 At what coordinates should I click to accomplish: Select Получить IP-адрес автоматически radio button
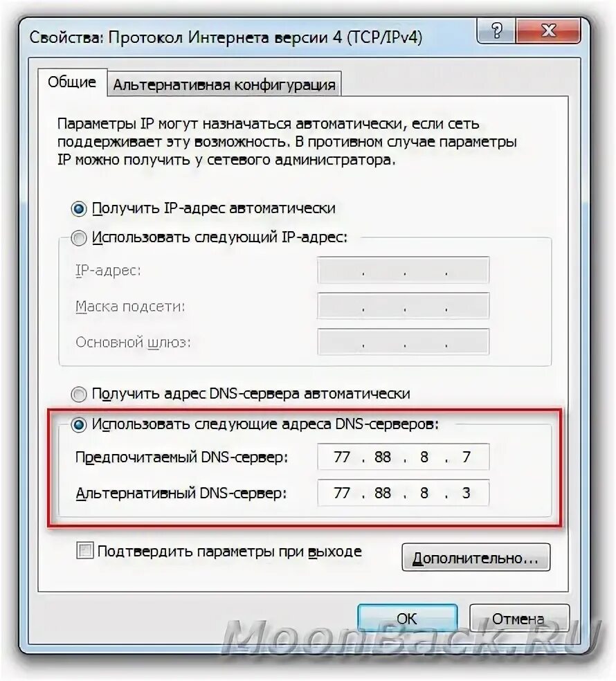(x=79, y=209)
